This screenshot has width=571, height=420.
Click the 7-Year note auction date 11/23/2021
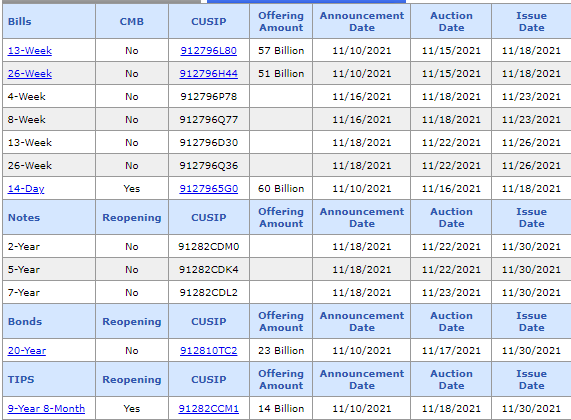coord(451,293)
